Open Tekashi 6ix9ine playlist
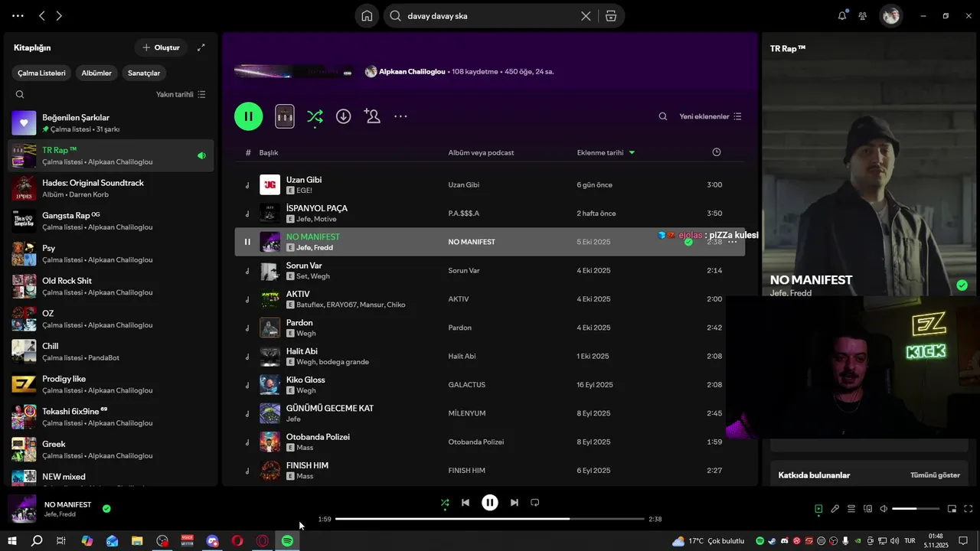The image size is (980, 551). (x=112, y=417)
